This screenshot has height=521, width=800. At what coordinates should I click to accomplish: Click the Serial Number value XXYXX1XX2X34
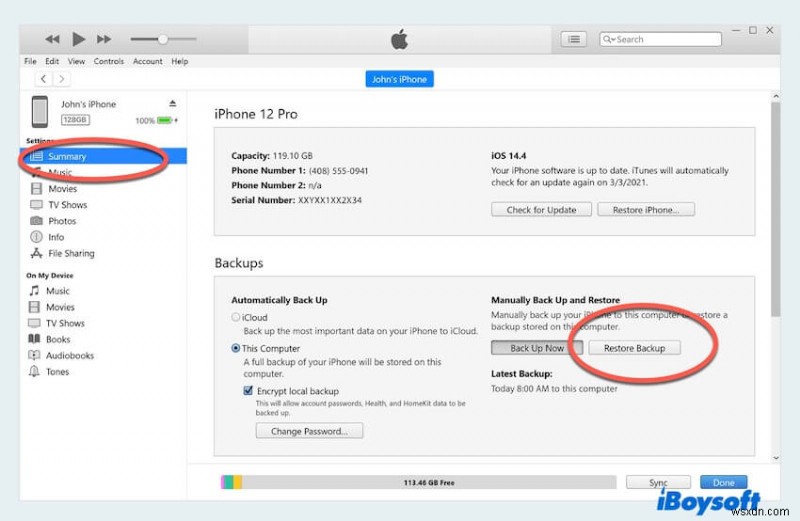pos(330,200)
